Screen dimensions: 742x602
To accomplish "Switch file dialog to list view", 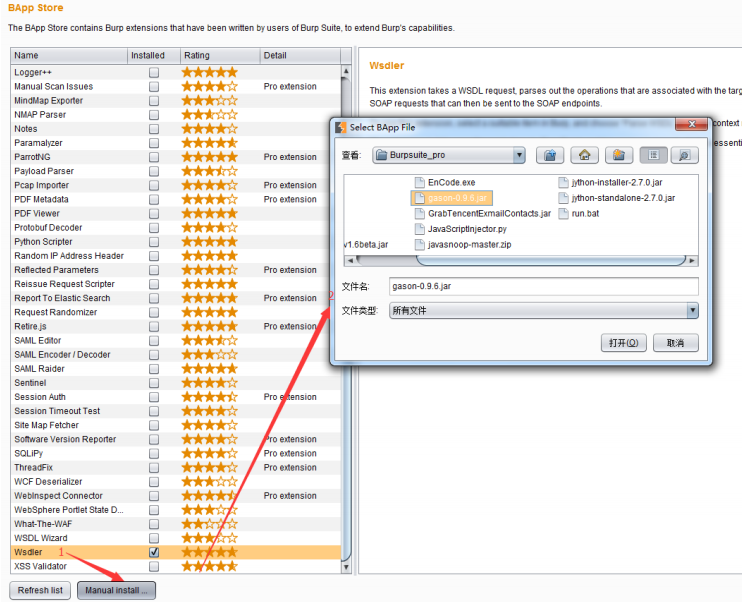I will coord(654,155).
